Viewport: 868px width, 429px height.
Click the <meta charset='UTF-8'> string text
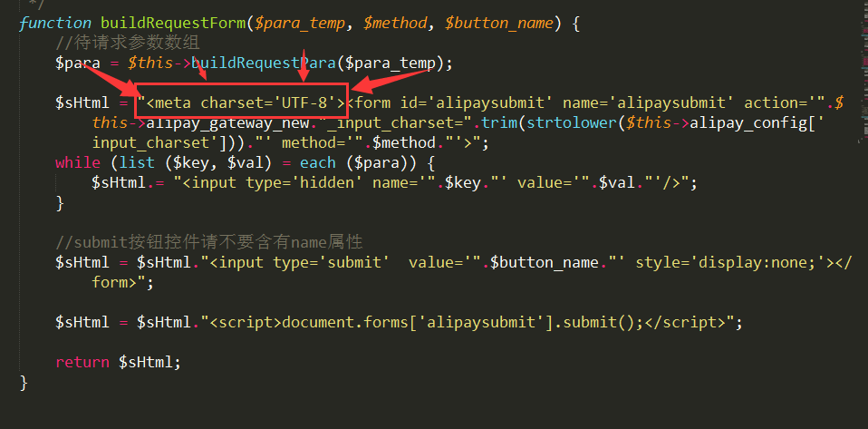(x=246, y=103)
